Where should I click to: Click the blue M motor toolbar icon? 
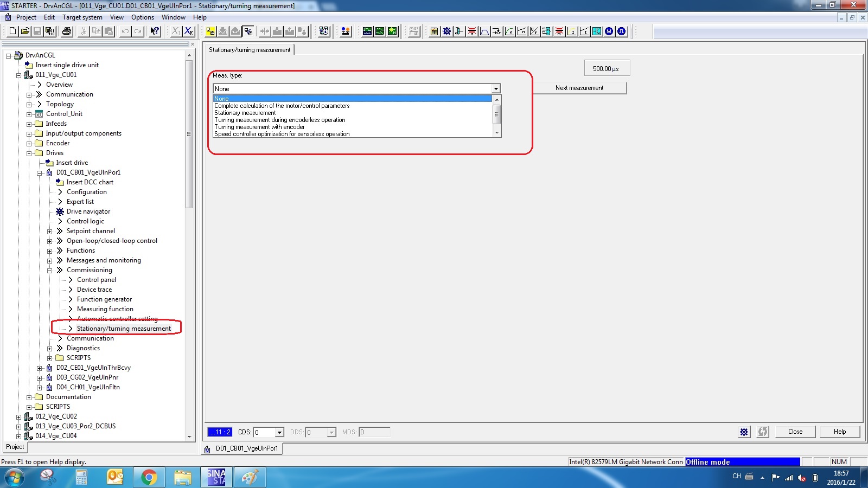pyautogui.click(x=609, y=31)
